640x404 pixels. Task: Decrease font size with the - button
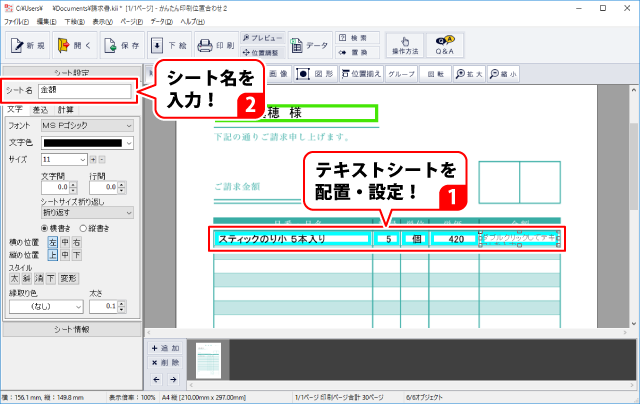(102, 160)
